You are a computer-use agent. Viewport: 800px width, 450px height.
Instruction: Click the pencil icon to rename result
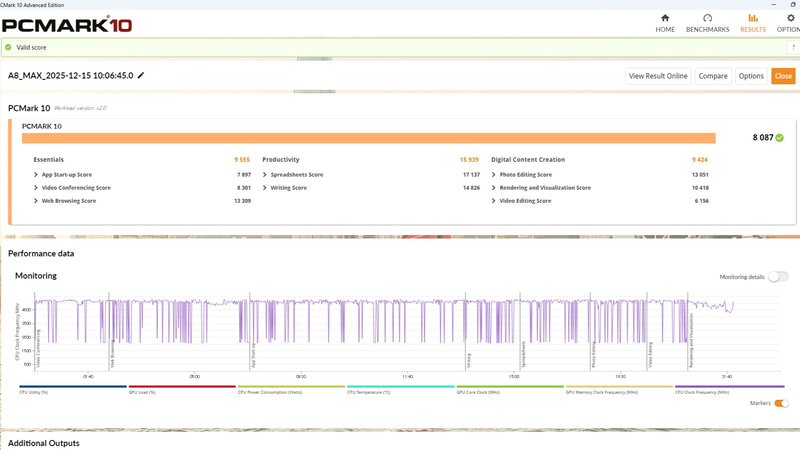(141, 76)
